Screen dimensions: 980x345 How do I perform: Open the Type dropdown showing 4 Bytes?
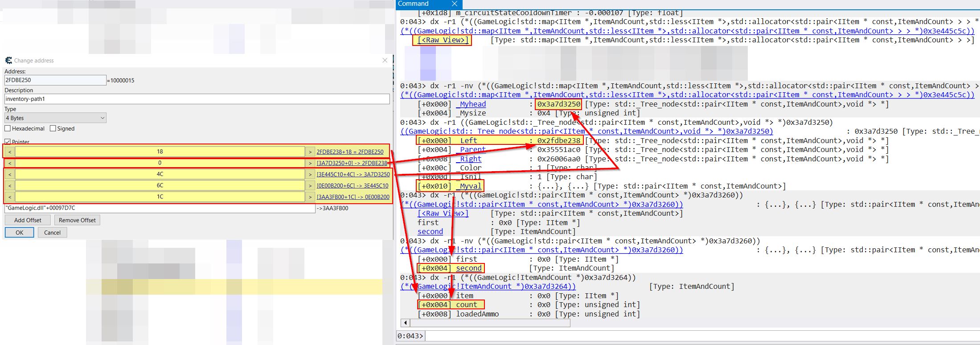(55, 118)
